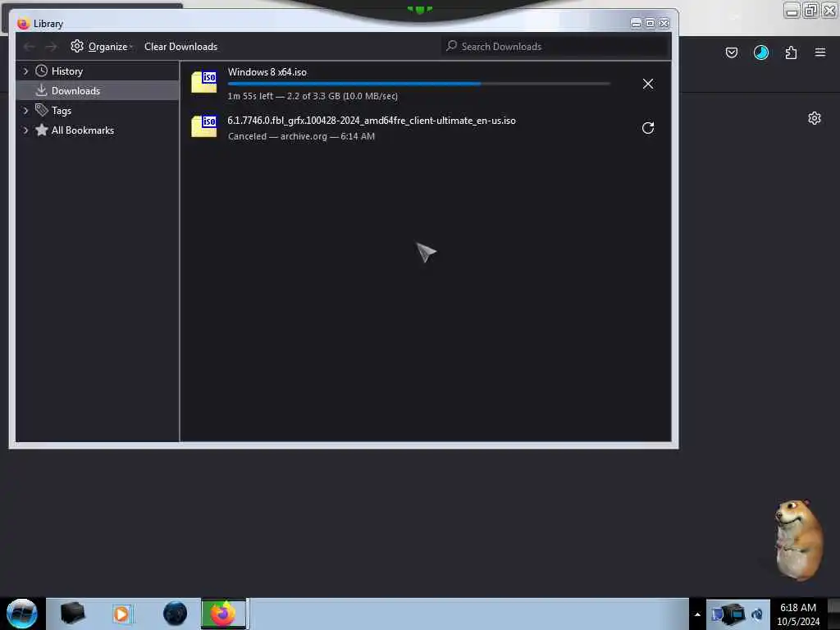
Task: Close the Library window
Action: coord(664,23)
